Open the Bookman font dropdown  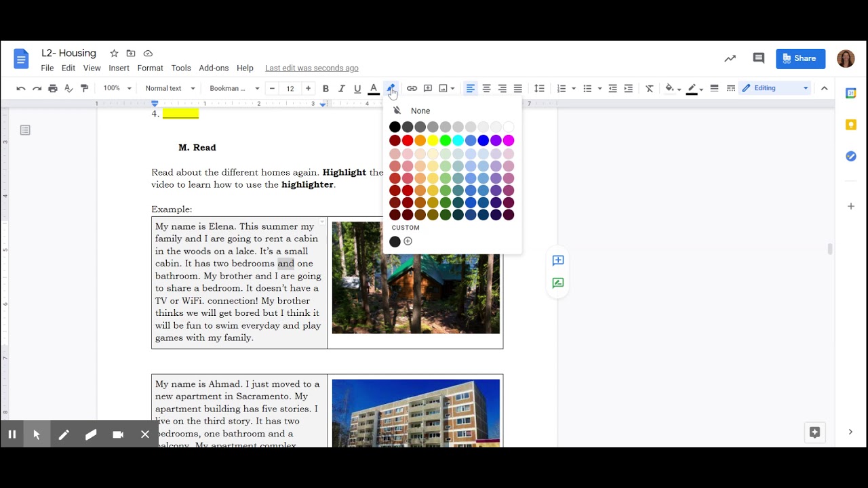pyautogui.click(x=235, y=88)
